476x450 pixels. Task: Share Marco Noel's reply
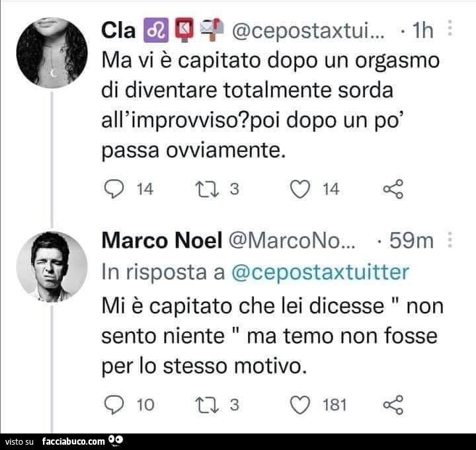coord(393,404)
